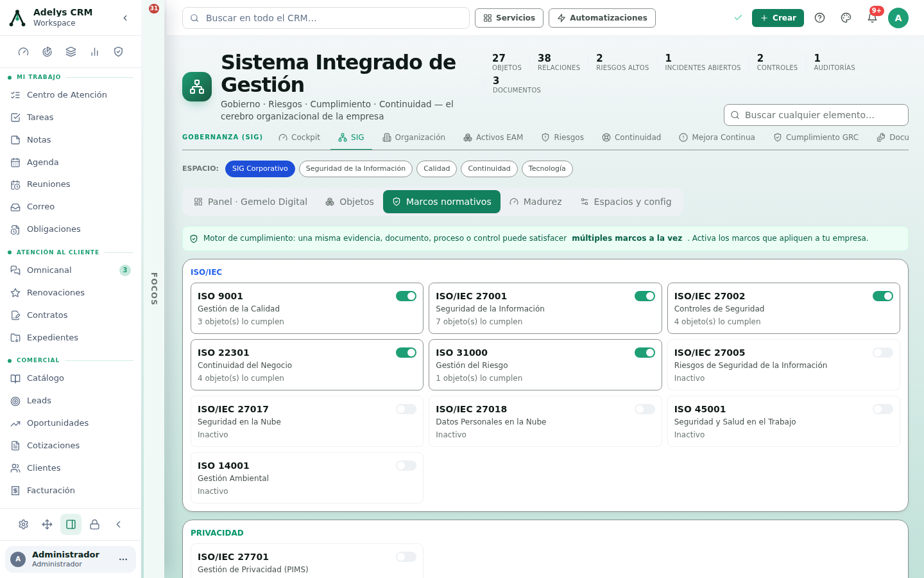Open the speedometer dashboard icon in sidebar
This screenshot has height=578, width=924.
click(x=24, y=52)
